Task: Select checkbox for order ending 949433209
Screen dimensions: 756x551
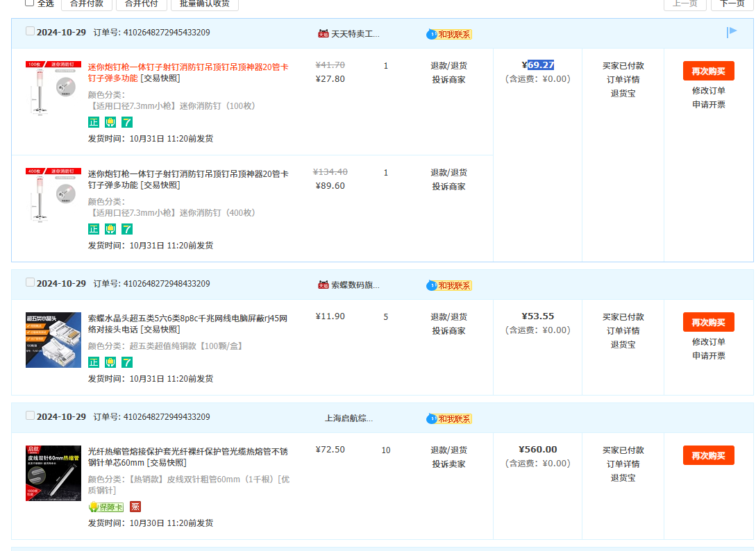Action: [x=30, y=416]
